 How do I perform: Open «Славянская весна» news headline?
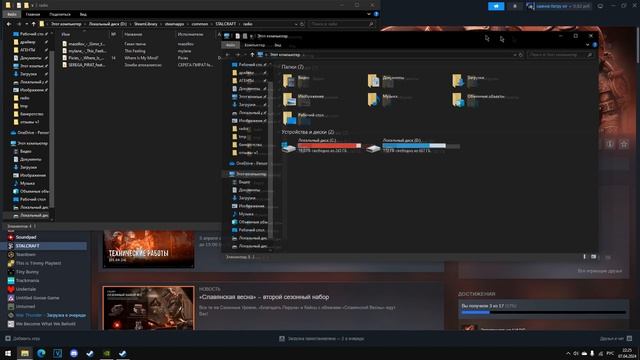click(264, 297)
